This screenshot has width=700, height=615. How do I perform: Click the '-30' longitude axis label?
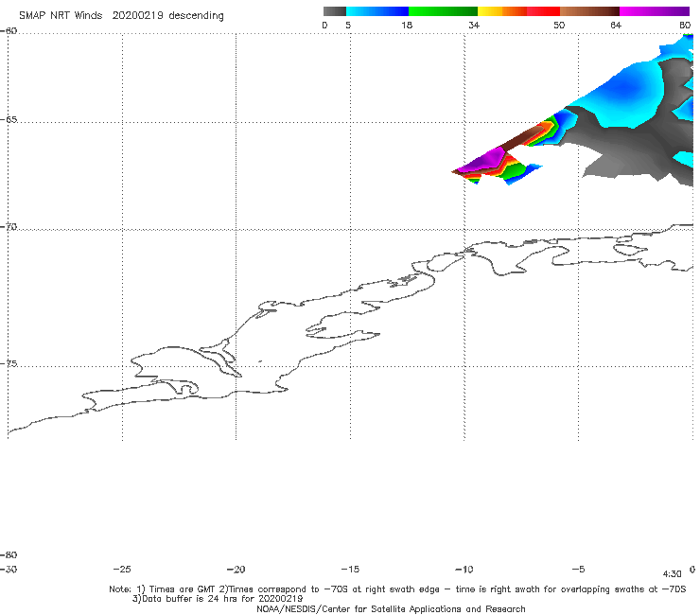point(9,569)
